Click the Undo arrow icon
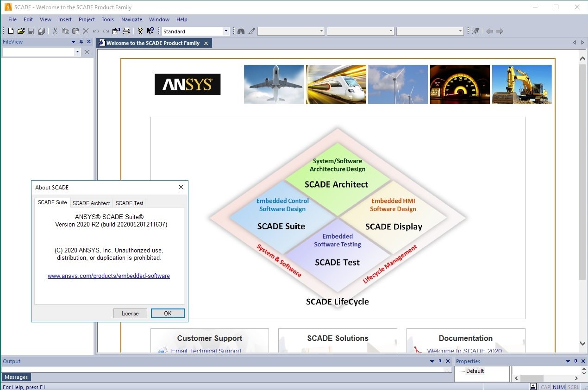Screen dimensions: 588x390 click(x=96, y=31)
